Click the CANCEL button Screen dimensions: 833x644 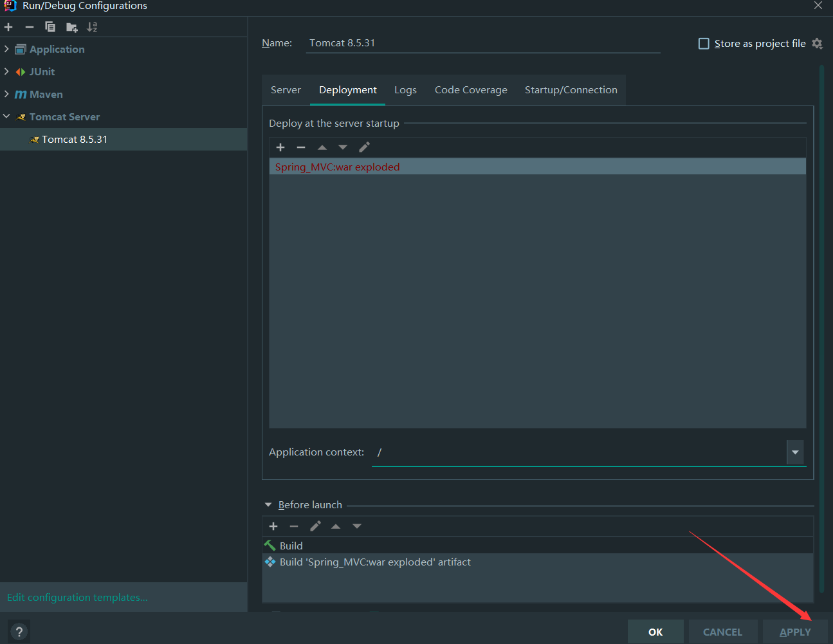722,632
